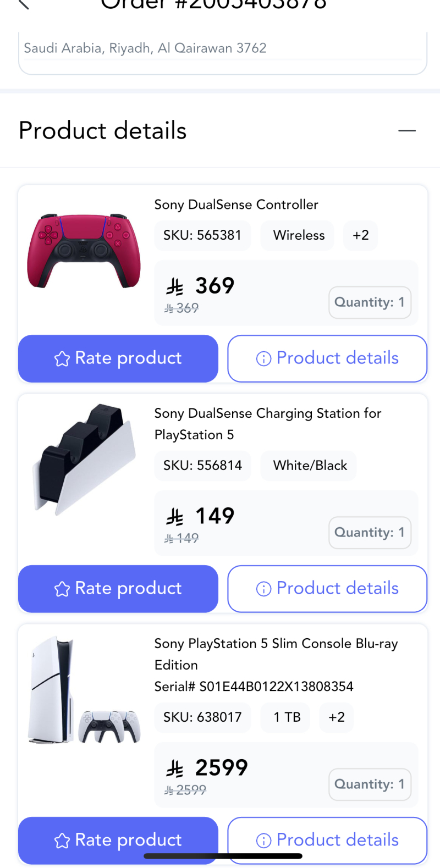
Task: Select the Wireless tag chip
Action: coord(299,235)
